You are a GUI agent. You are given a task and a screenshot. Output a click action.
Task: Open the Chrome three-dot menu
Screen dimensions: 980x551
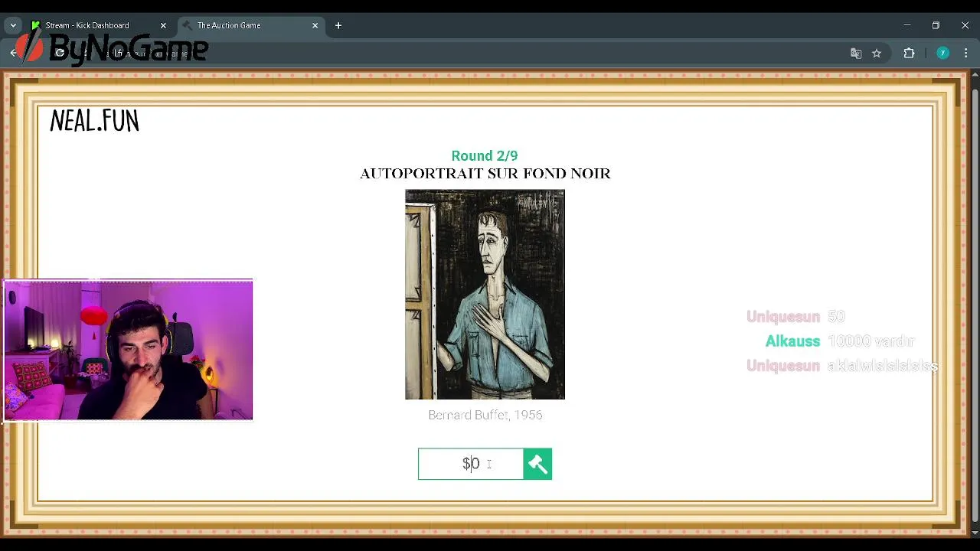click(965, 53)
